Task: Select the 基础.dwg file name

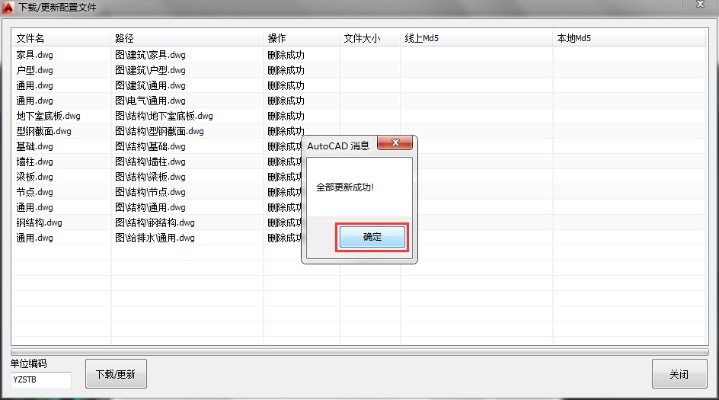Action: pyautogui.click(x=35, y=146)
